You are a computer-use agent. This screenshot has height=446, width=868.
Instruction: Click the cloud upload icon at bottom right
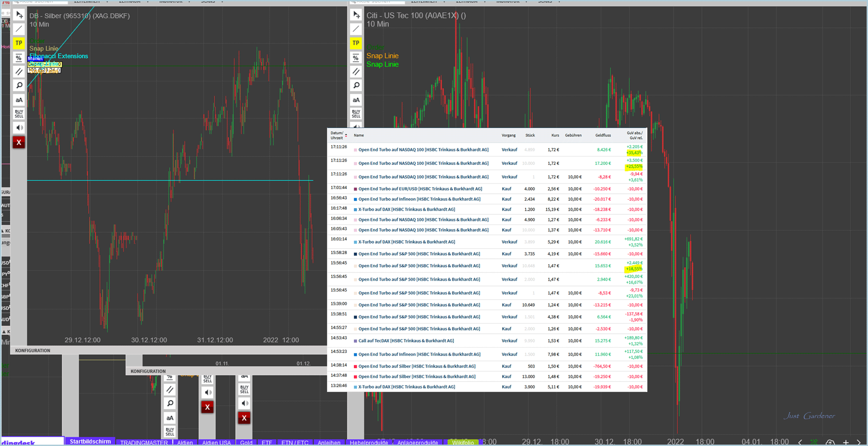pyautogui.click(x=830, y=442)
